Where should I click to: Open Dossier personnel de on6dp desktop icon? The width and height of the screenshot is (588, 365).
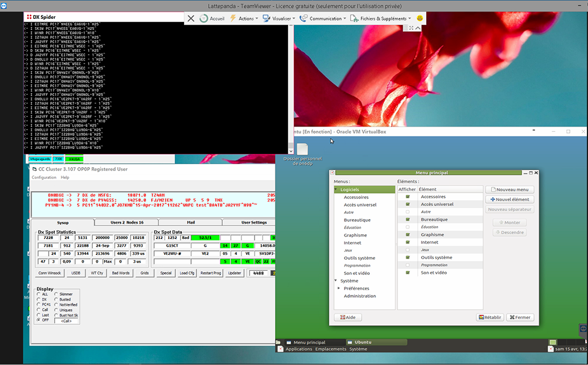pos(302,154)
